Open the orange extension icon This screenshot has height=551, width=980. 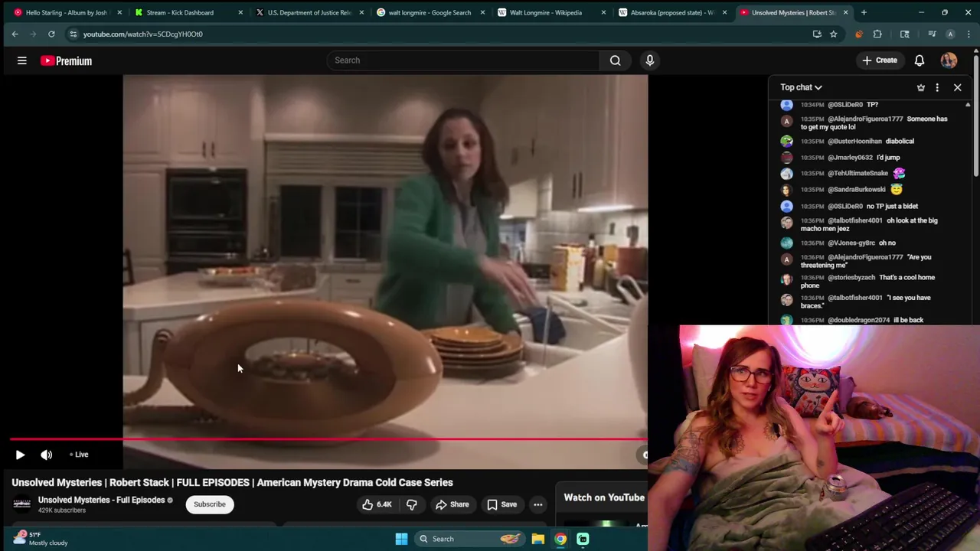pyautogui.click(x=858, y=34)
